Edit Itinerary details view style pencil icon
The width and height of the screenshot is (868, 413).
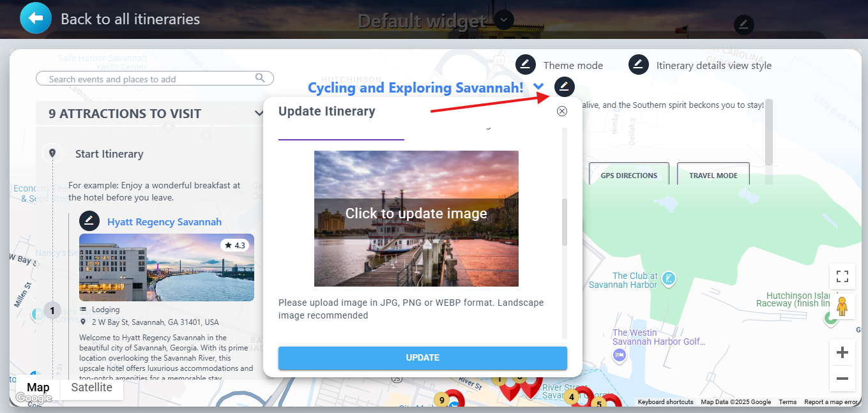click(x=639, y=64)
